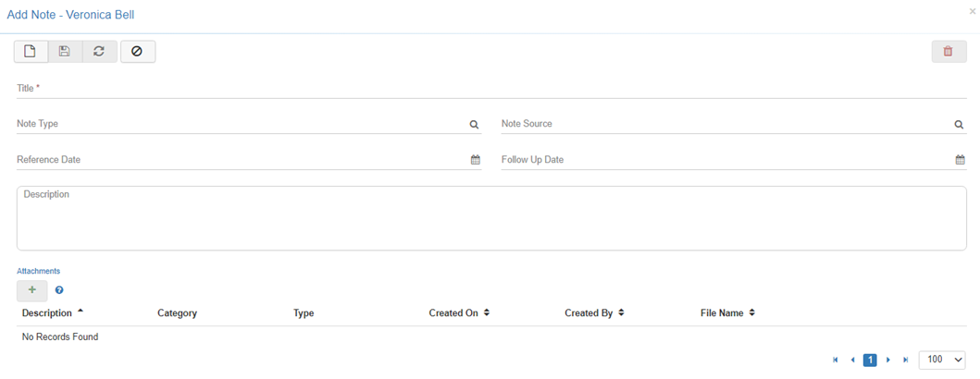The image size is (980, 379).
Task: Go to the last page of attachments
Action: pos(905,360)
